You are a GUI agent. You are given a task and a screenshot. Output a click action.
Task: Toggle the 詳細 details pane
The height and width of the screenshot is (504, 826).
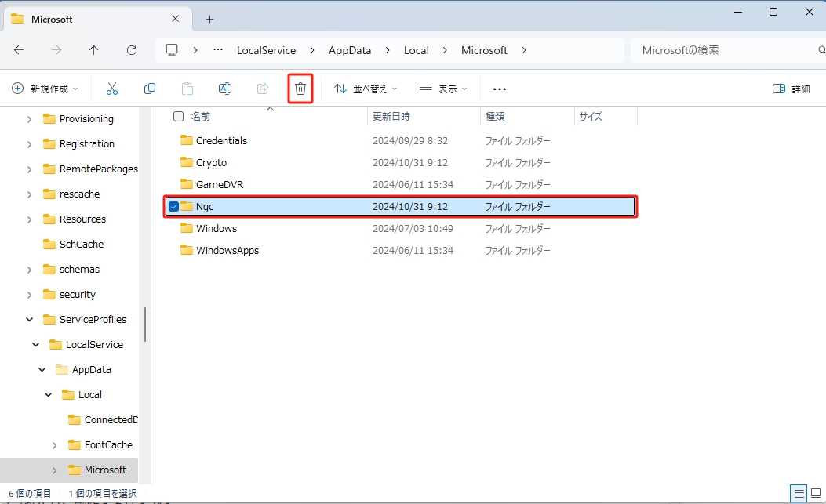(791, 89)
